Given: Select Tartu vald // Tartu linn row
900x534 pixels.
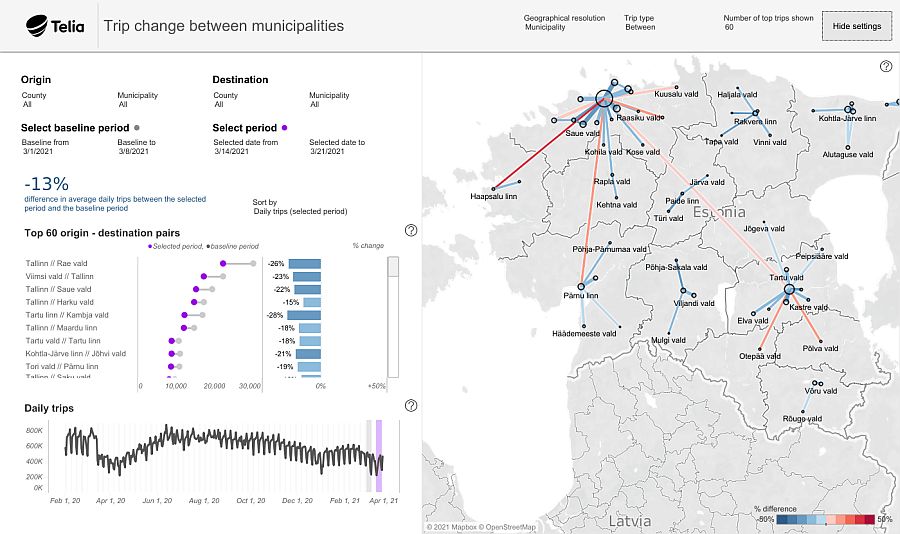Looking at the screenshot, I should (x=63, y=340).
